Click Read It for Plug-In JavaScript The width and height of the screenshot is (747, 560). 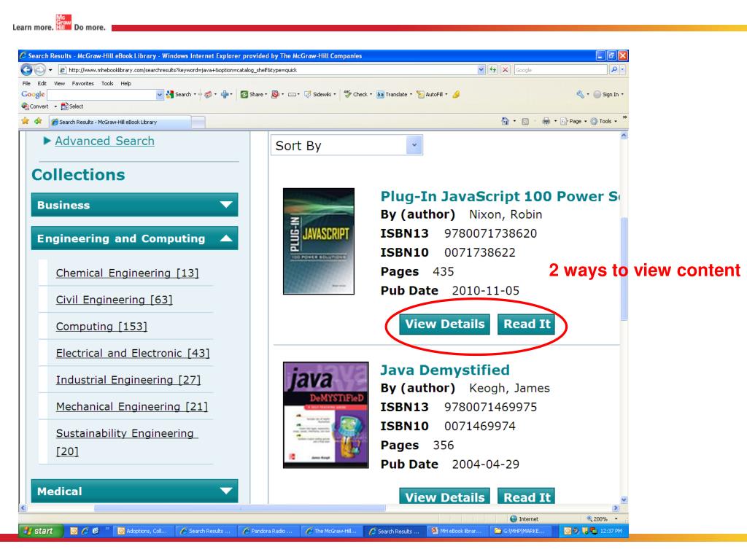[527, 324]
